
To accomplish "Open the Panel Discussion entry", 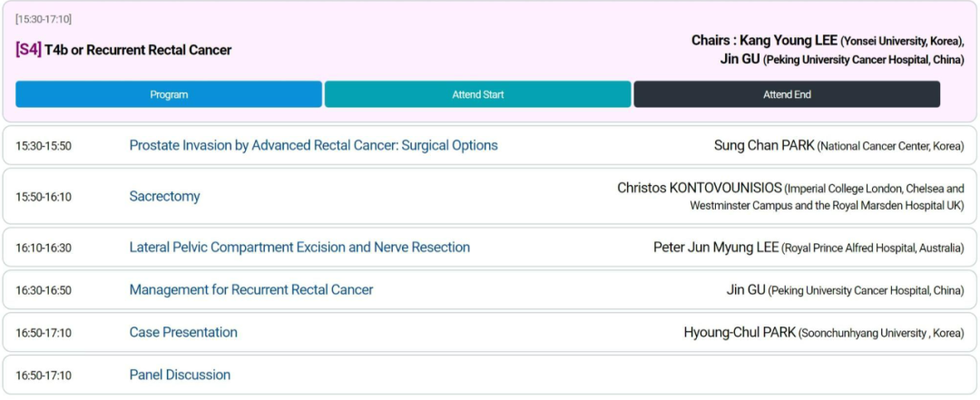I will [x=180, y=375].
